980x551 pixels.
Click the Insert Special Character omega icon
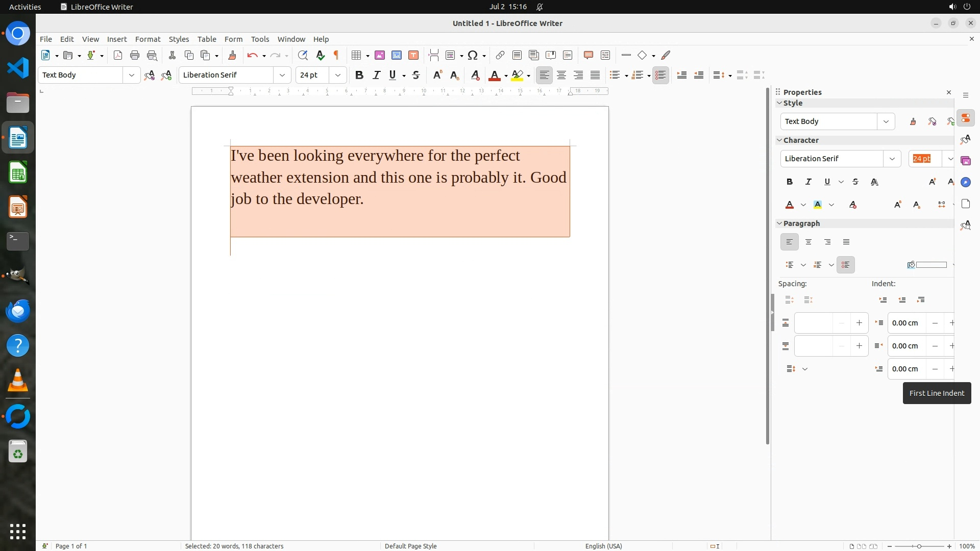click(473, 55)
